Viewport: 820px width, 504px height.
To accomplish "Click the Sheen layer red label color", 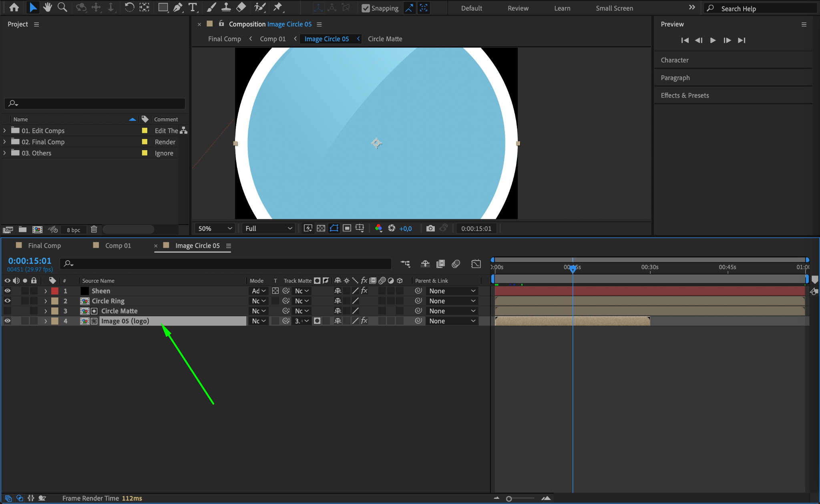I will [x=55, y=291].
